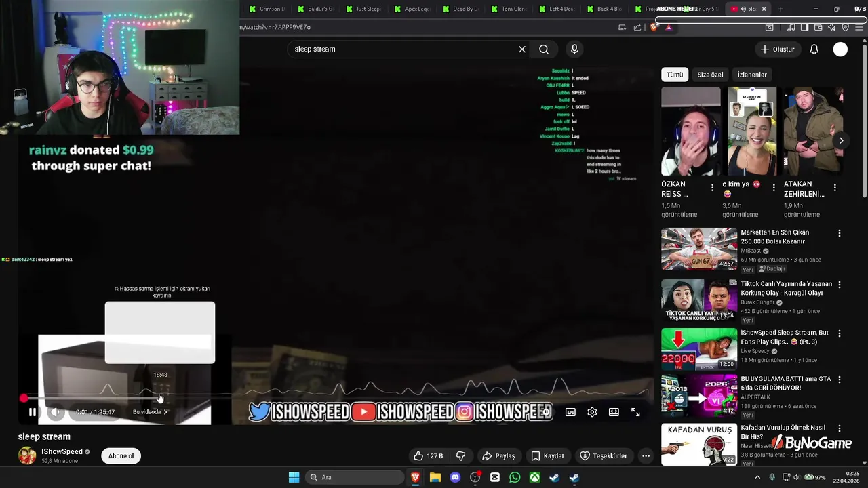
Task: Toggle subtitles in the video player
Action: point(570,412)
